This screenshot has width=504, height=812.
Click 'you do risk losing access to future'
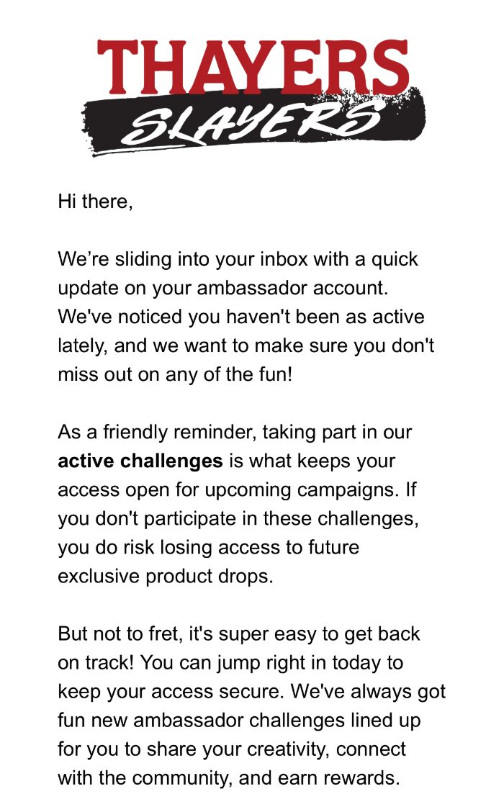(x=209, y=548)
